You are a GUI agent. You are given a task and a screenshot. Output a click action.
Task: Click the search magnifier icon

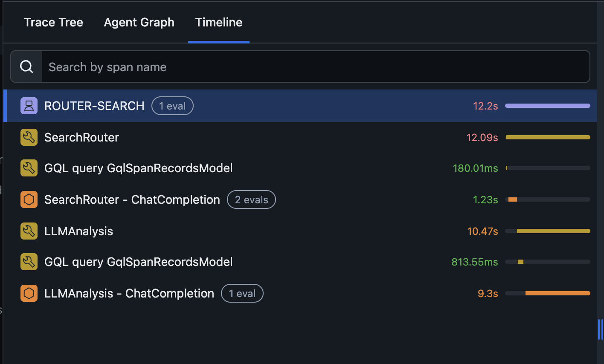(26, 67)
